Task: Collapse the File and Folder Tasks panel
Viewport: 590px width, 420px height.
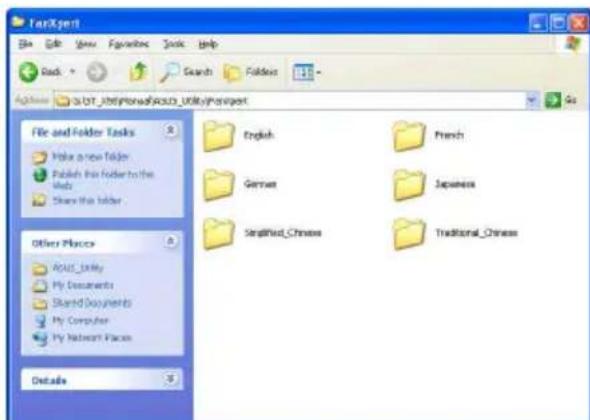Action: coord(170,131)
